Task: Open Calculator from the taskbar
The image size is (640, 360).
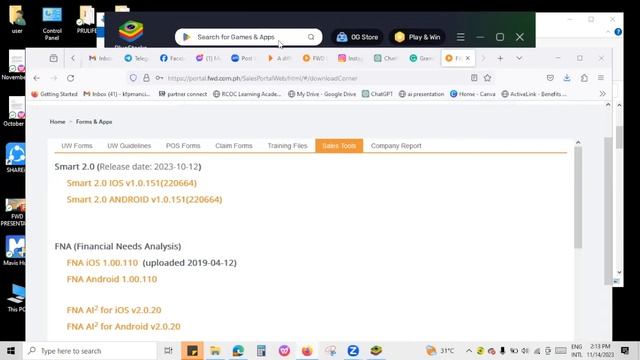Action: tap(261, 351)
